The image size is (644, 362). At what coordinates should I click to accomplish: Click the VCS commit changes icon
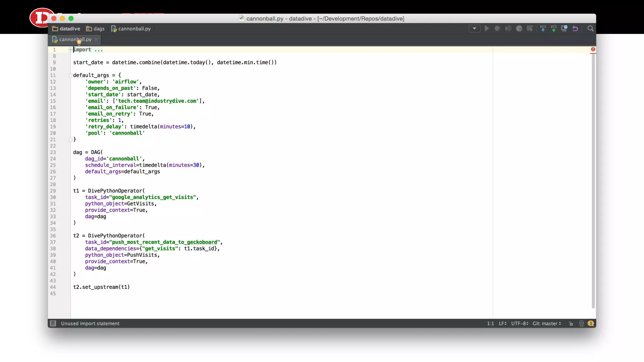point(554,29)
